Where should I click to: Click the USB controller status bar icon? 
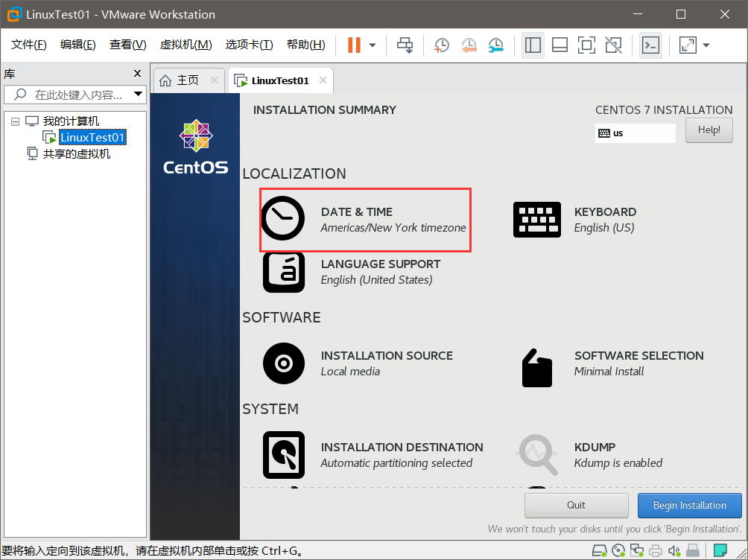pyautogui.click(x=693, y=551)
